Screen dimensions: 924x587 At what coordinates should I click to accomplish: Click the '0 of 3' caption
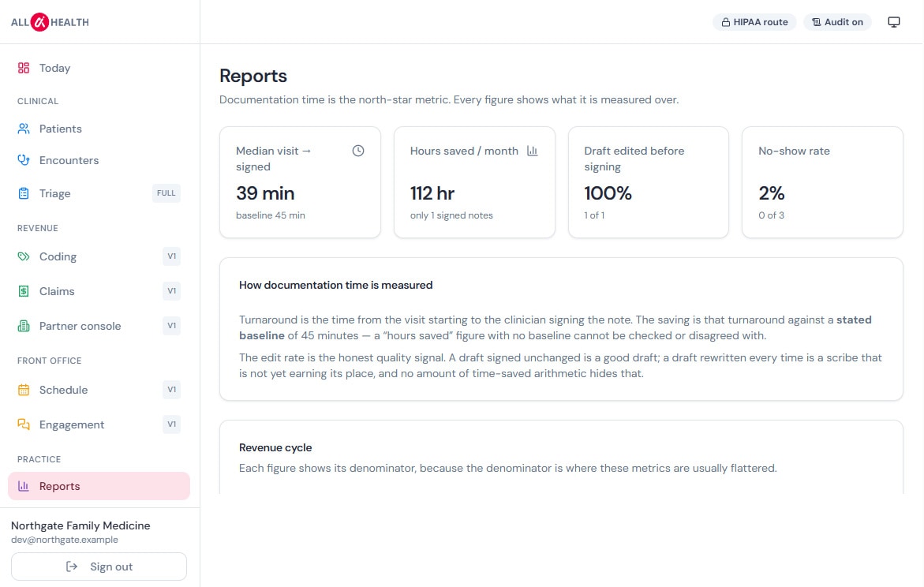(772, 215)
